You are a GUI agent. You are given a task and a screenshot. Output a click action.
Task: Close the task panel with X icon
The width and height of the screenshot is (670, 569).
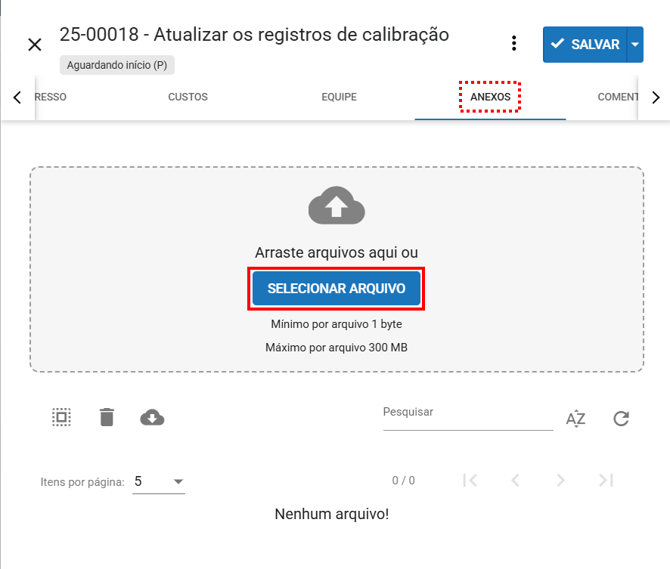[35, 45]
